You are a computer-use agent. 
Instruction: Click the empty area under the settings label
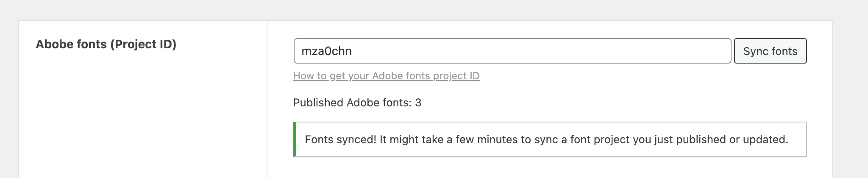pyautogui.click(x=142, y=119)
